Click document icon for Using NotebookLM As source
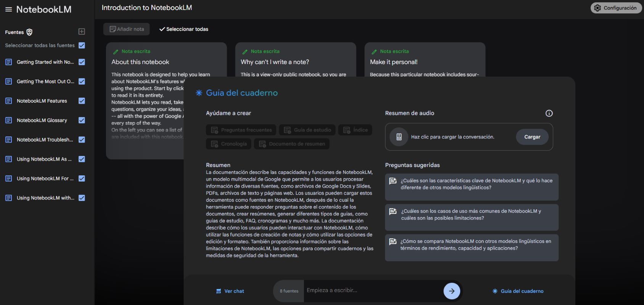644x305 pixels. (8, 159)
